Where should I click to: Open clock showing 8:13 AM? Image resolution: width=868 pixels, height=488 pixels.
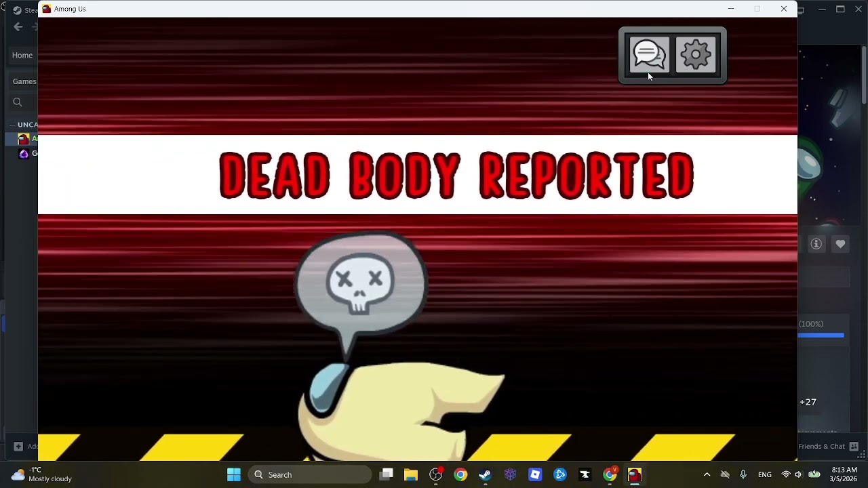pos(844,474)
